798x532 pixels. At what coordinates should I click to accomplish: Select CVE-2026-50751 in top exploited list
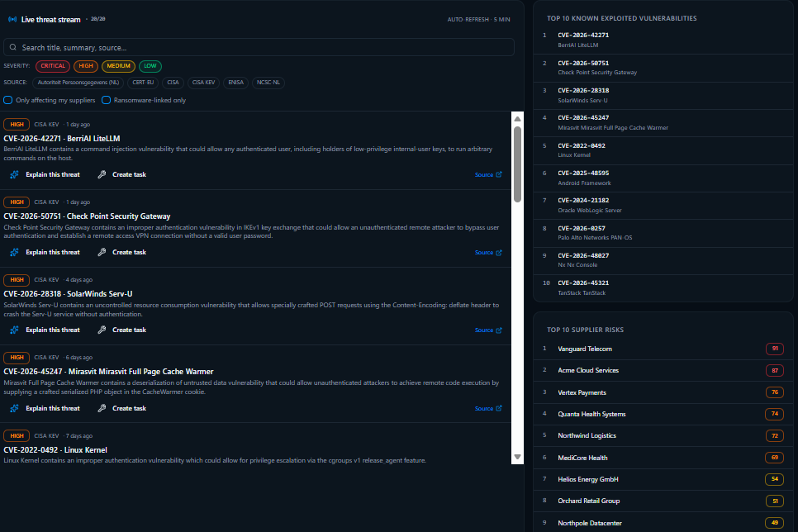point(663,68)
